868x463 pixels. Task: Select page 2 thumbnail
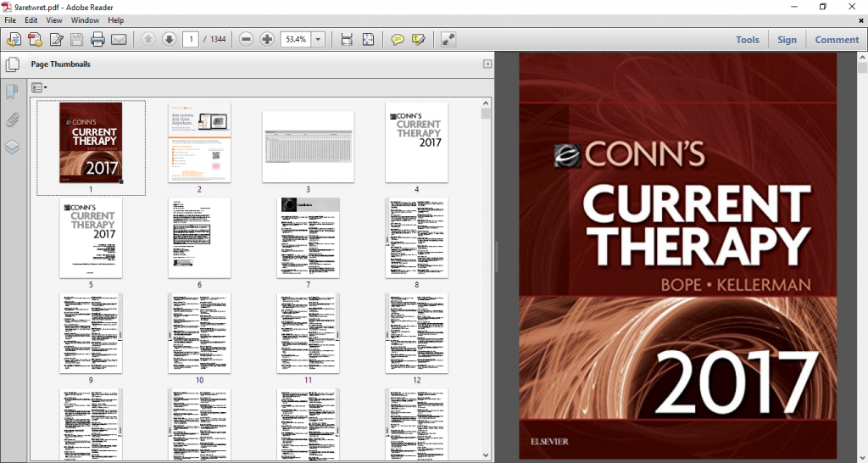pos(199,142)
